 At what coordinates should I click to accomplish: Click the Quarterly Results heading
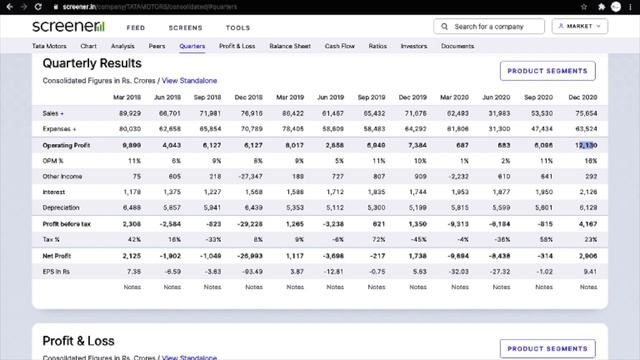92,63
